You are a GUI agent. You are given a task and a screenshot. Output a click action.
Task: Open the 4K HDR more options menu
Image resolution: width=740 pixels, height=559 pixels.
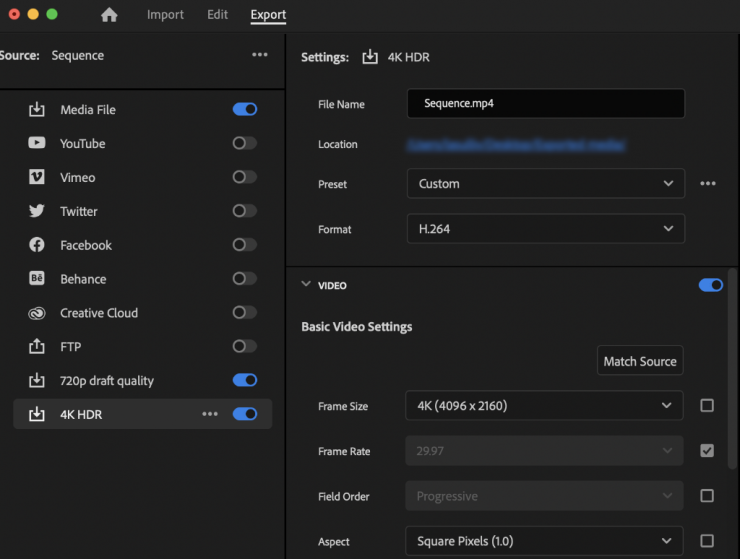coord(210,414)
